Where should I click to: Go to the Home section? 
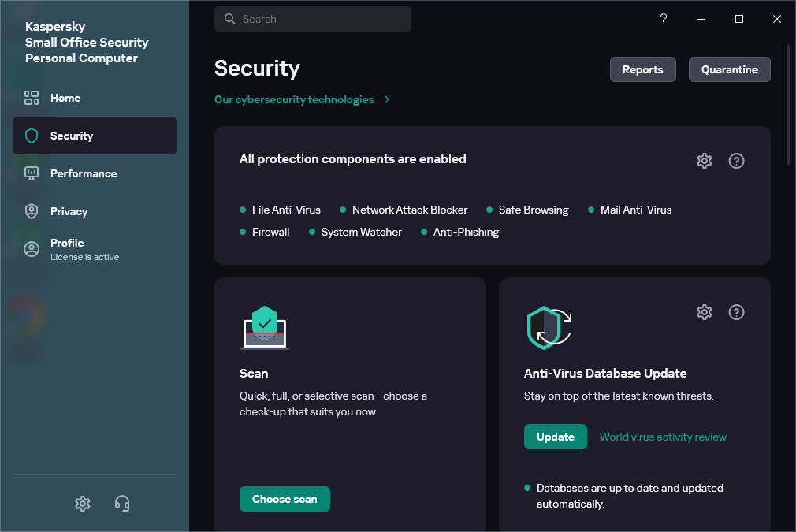point(65,98)
